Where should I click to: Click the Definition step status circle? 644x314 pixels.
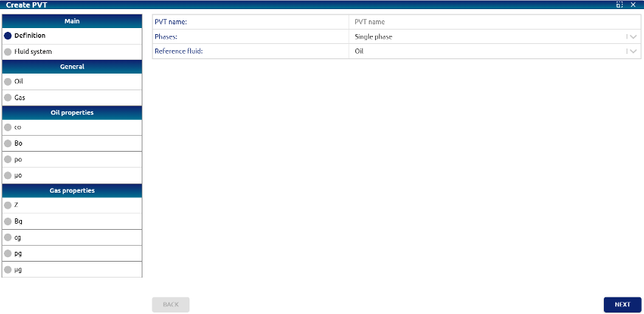pos(8,36)
